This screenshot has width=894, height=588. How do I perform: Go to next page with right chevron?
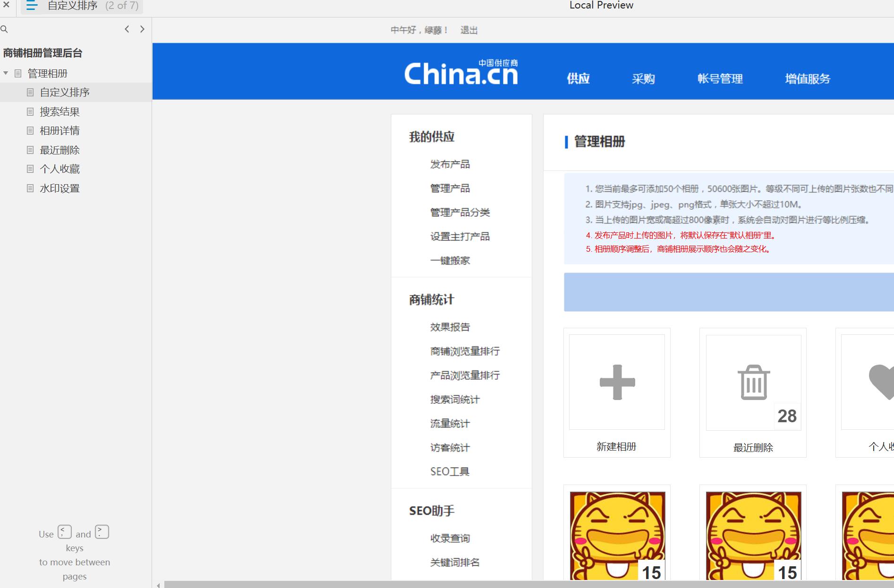(x=142, y=29)
